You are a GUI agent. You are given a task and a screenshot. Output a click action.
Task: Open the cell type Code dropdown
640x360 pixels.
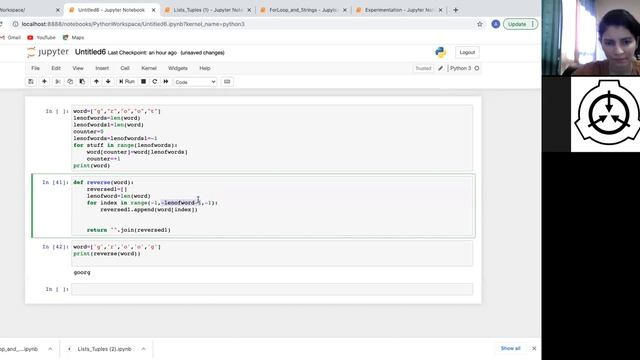pos(195,82)
